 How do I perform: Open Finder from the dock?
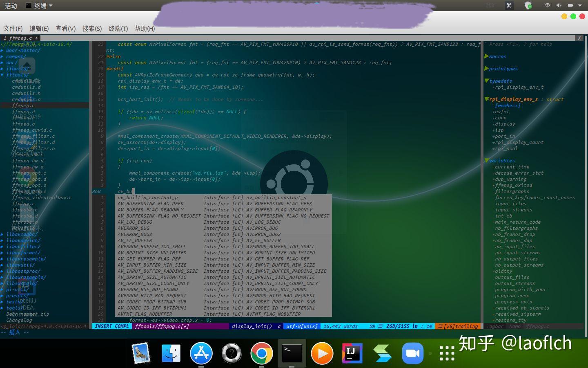click(171, 353)
